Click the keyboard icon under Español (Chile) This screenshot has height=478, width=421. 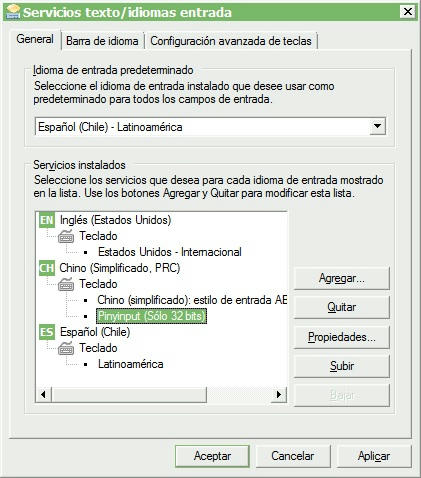[66, 348]
